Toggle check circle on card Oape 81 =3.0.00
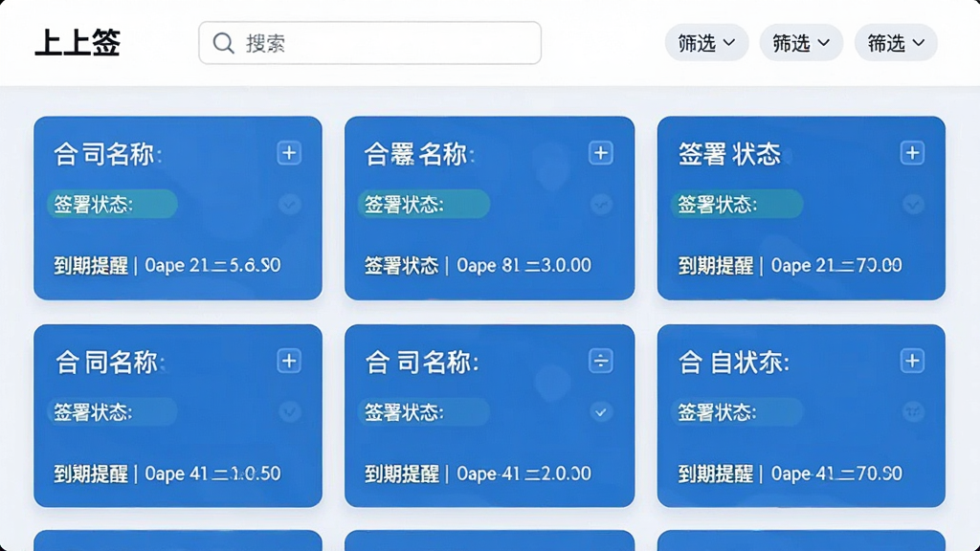 point(601,204)
